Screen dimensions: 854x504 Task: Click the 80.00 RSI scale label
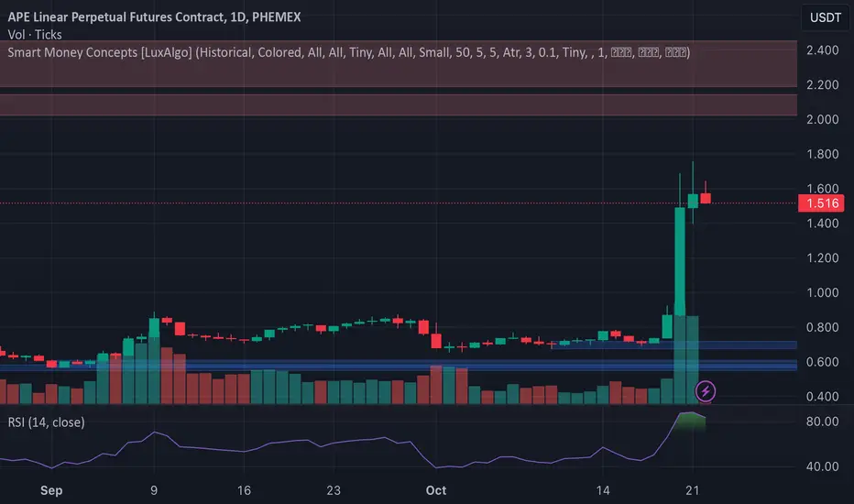click(823, 422)
